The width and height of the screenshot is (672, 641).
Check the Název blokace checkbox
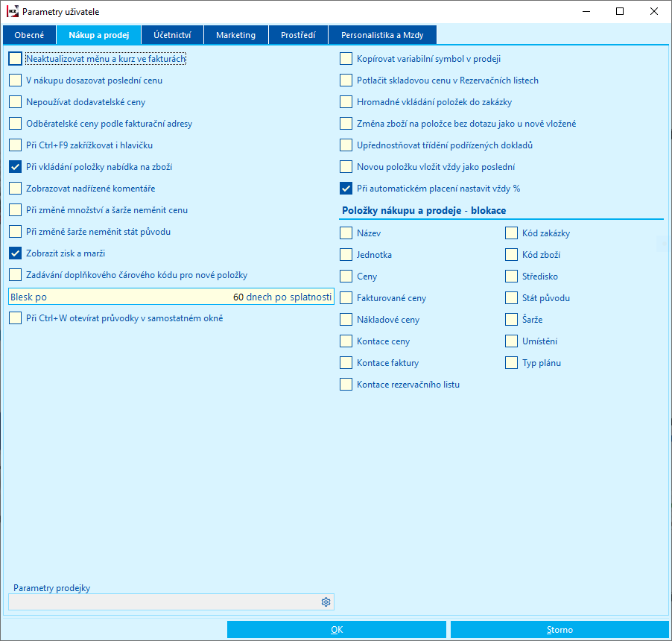(346, 233)
